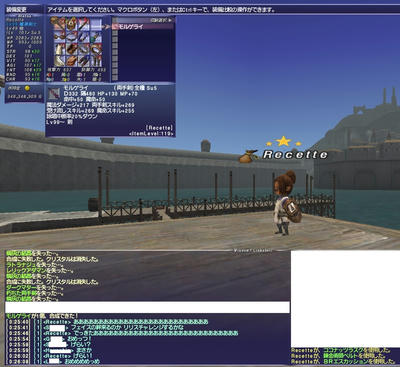This screenshot has height=367, width=400.
Task: Click the large gold star above Recette
Action: [x=283, y=141]
